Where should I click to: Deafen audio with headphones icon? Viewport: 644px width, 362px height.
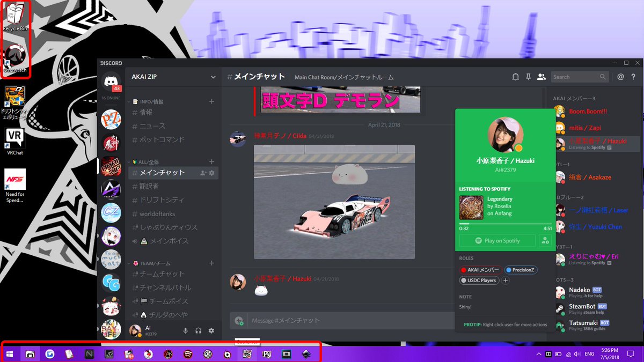click(x=199, y=331)
